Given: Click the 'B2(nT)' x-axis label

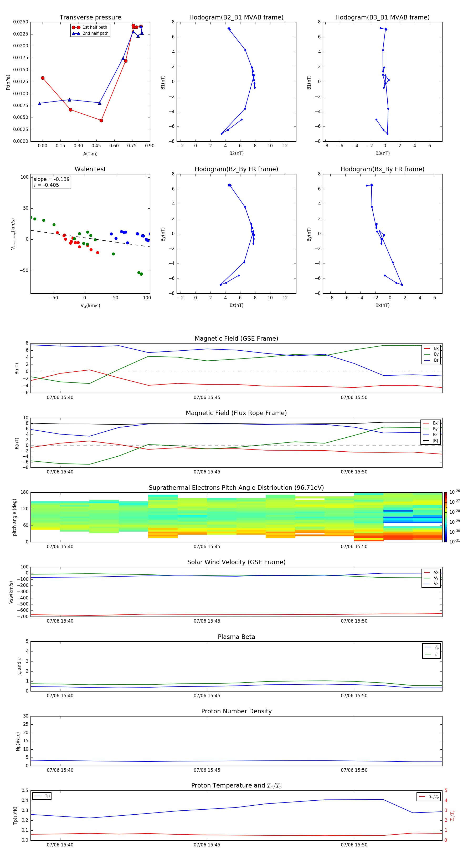Looking at the screenshot, I should [236, 153].
